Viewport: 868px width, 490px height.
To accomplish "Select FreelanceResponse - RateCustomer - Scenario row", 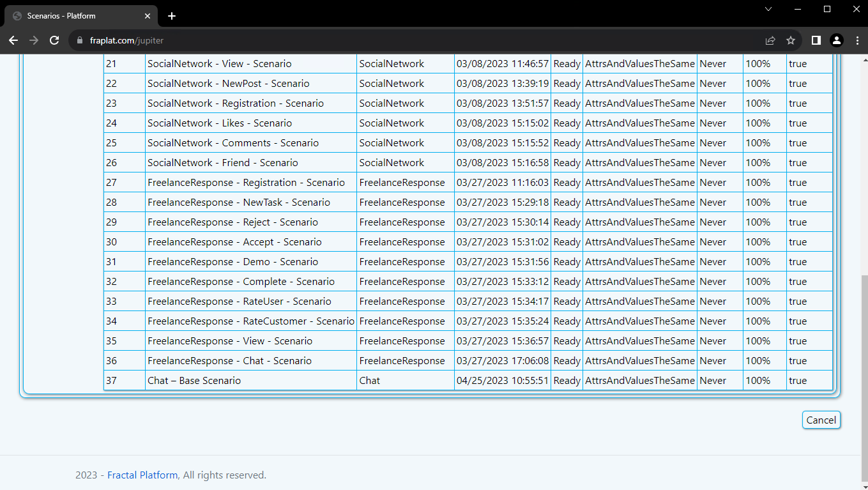I will [250, 321].
